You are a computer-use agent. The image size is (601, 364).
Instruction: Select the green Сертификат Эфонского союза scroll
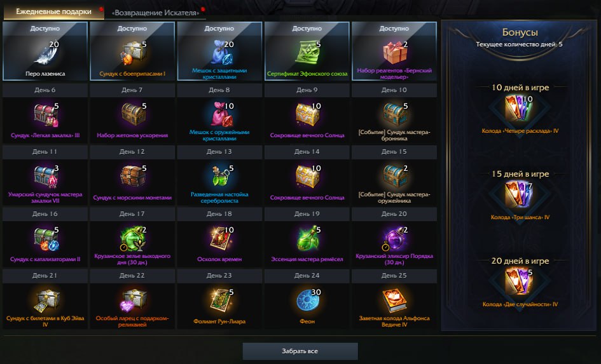[307, 53]
